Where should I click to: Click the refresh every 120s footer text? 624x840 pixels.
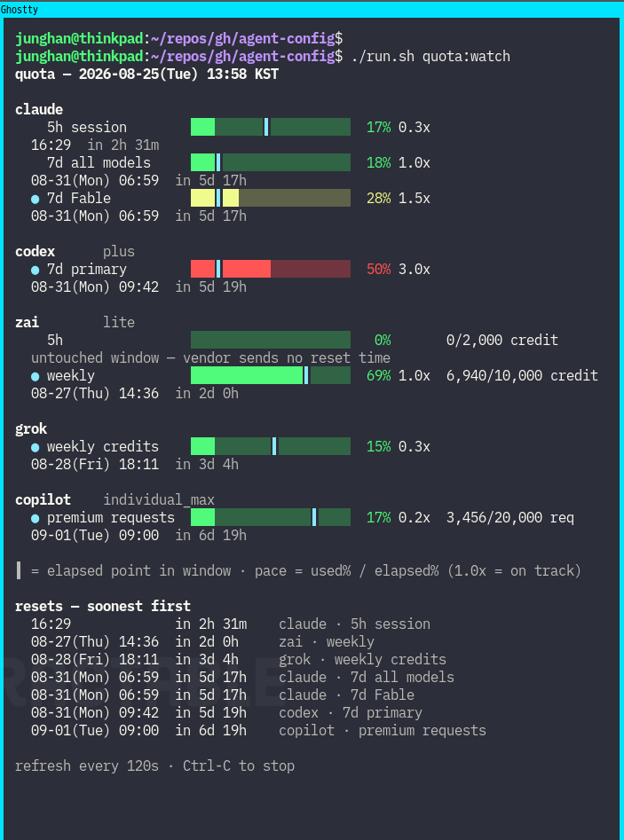pyautogui.click(x=87, y=765)
